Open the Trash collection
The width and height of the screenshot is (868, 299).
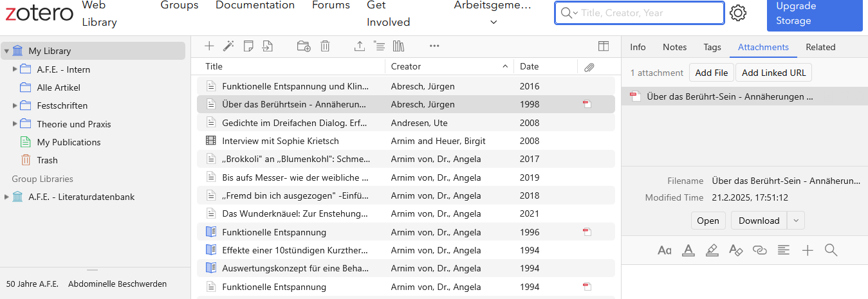click(x=47, y=160)
